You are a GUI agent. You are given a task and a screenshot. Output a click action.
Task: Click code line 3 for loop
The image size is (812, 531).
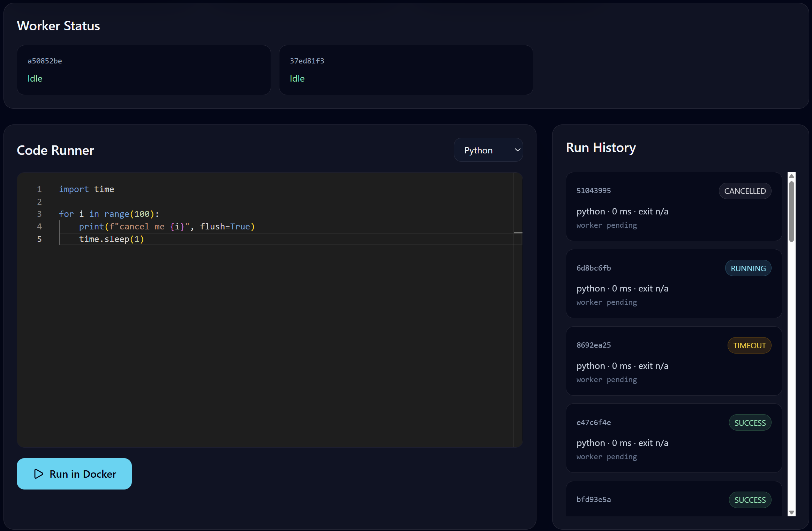point(109,214)
